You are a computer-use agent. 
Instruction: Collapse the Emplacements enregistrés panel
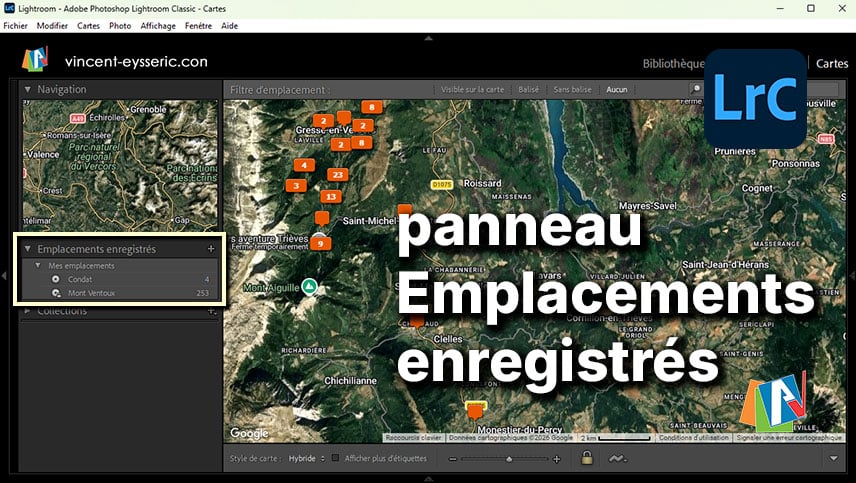[x=28, y=249]
